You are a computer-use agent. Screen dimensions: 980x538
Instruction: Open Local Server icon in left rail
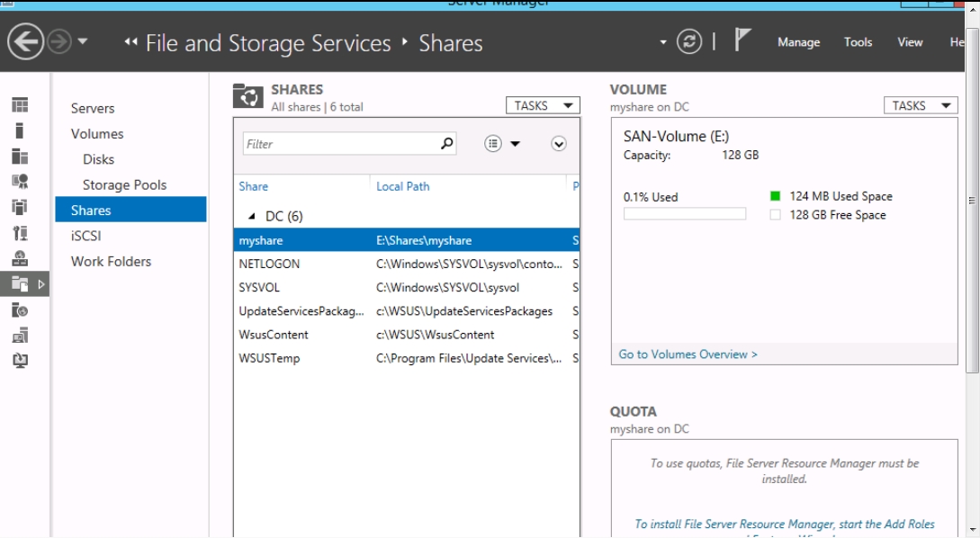click(20, 131)
